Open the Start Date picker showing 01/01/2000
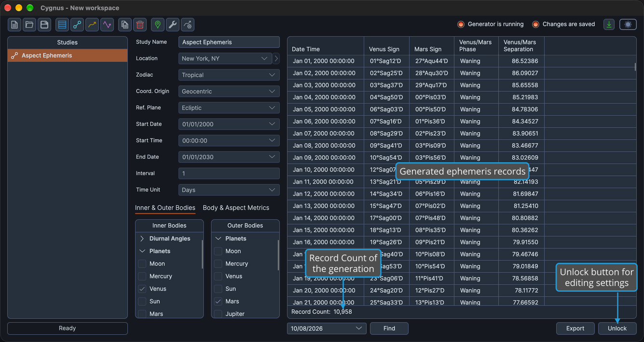Viewport: 644px width, 342px height. [x=229, y=124]
